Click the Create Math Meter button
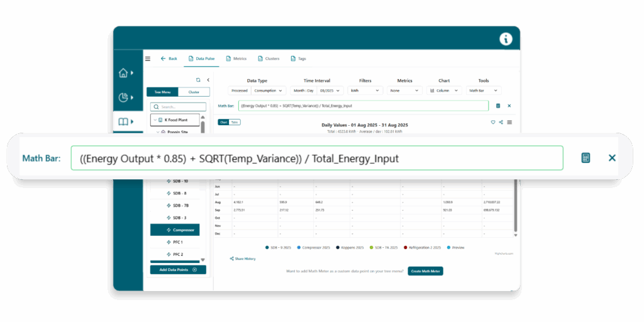This screenshot has height=322, width=644. pyautogui.click(x=426, y=271)
